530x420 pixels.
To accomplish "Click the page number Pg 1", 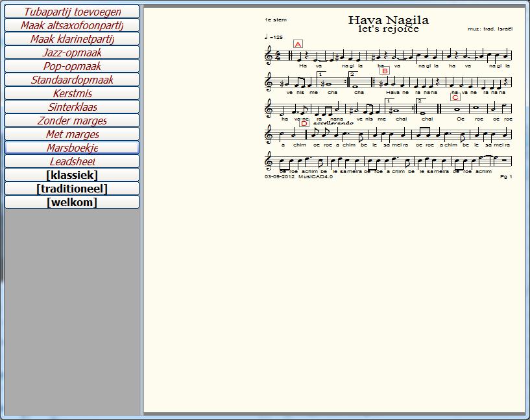I will [x=506, y=176].
